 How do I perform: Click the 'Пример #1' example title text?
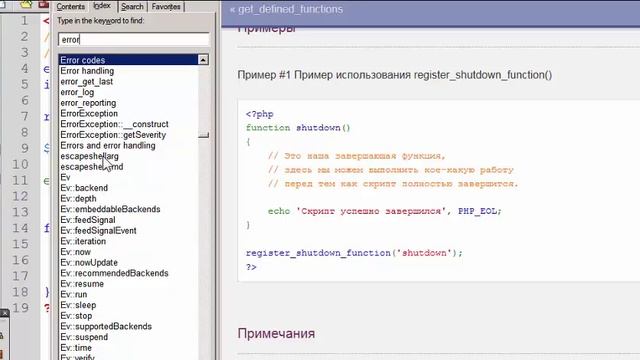(395, 75)
